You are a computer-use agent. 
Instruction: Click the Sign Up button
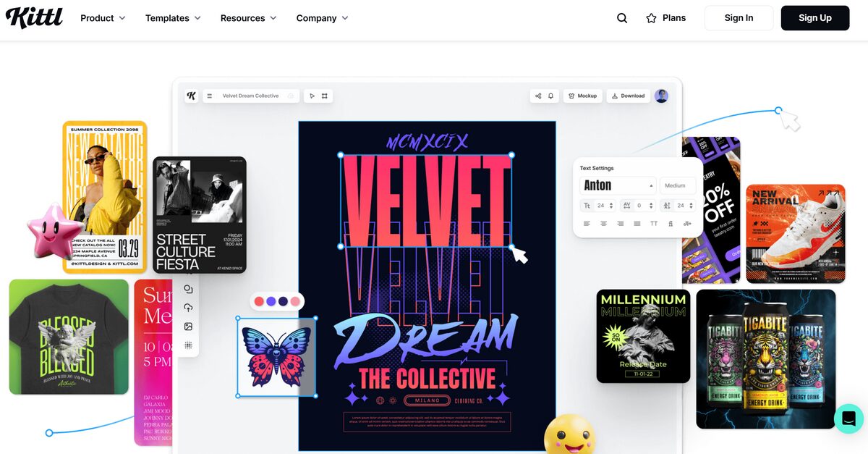[815, 18]
